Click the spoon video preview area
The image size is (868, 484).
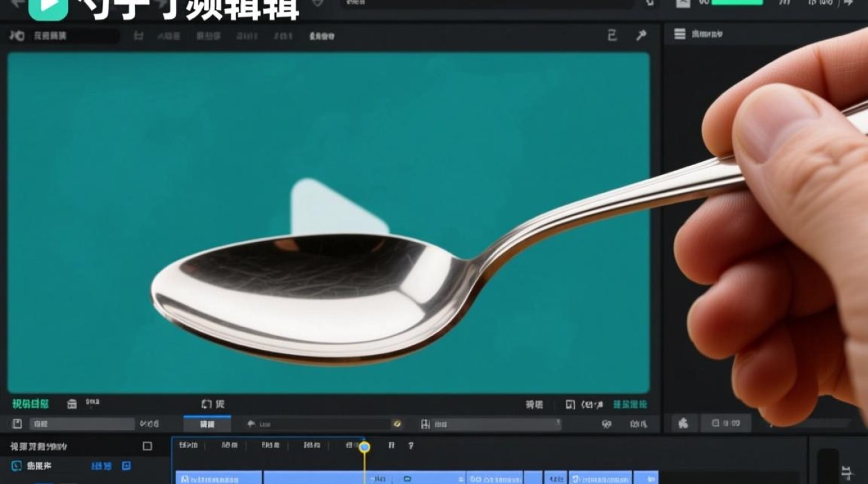pos(328,223)
